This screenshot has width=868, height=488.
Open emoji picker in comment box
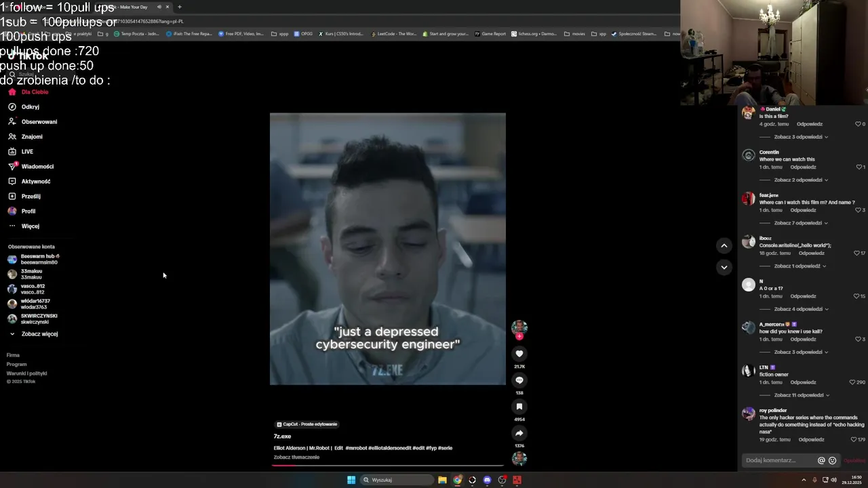833,460
